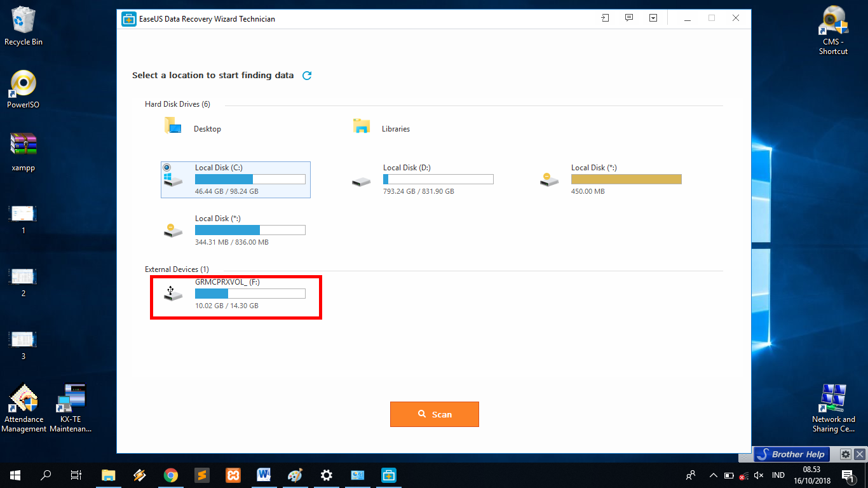Click the C: drive usage bar
The image size is (868, 488).
tap(250, 179)
